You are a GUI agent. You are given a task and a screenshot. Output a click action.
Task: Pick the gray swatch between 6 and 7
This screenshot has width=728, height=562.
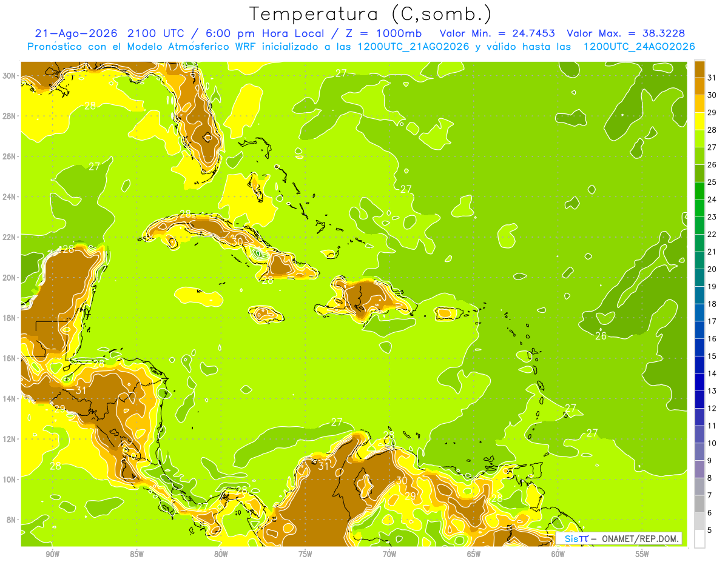(x=699, y=504)
